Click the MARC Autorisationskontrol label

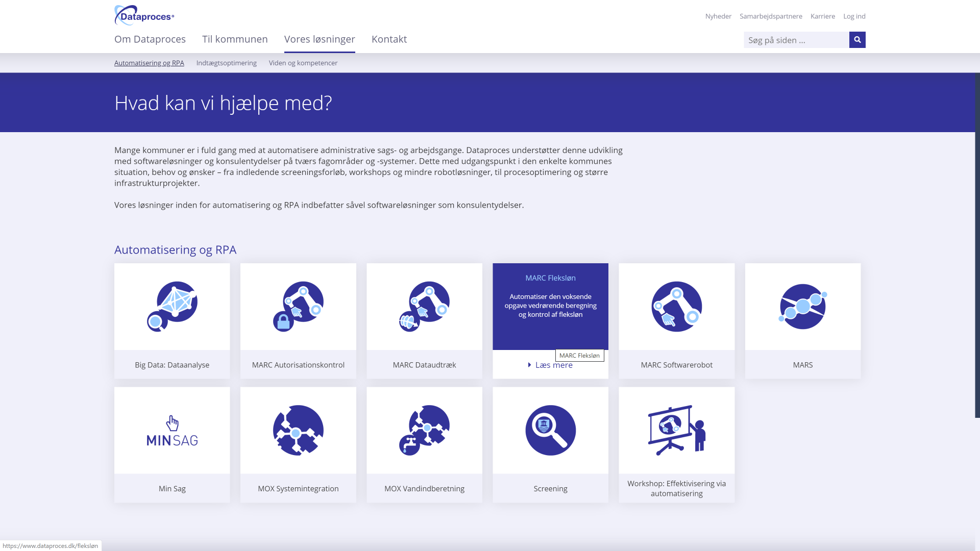pos(298,365)
